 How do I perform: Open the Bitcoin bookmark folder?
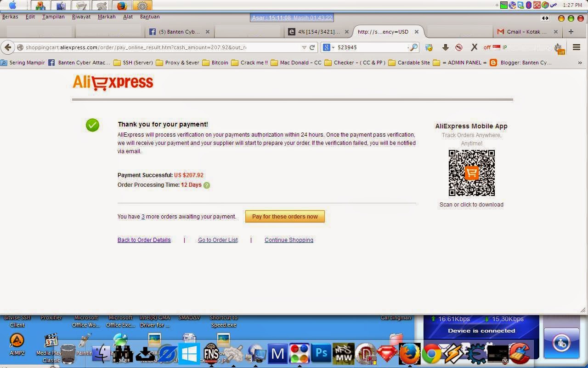(x=215, y=63)
